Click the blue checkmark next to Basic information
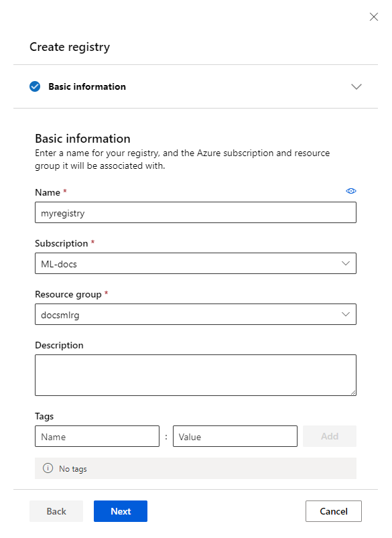Screen dimensions: 392x538 click(35, 86)
